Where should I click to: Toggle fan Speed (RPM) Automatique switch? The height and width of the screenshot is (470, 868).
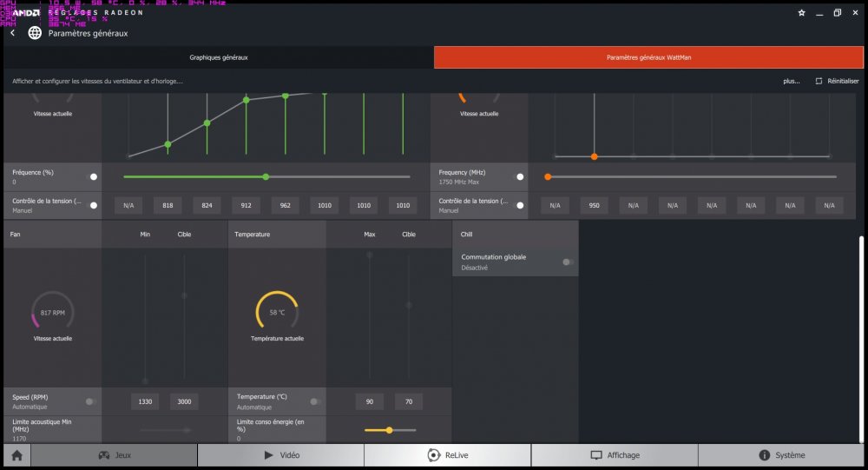91,401
